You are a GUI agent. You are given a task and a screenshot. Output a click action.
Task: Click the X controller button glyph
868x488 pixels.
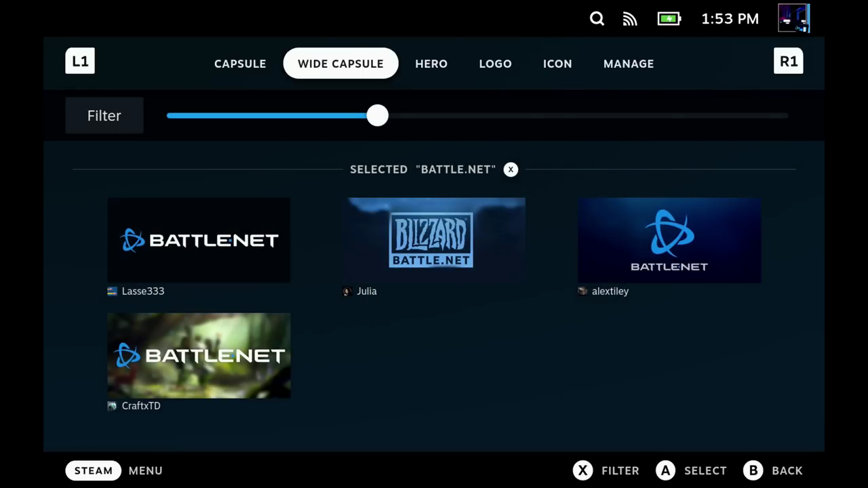click(x=583, y=470)
